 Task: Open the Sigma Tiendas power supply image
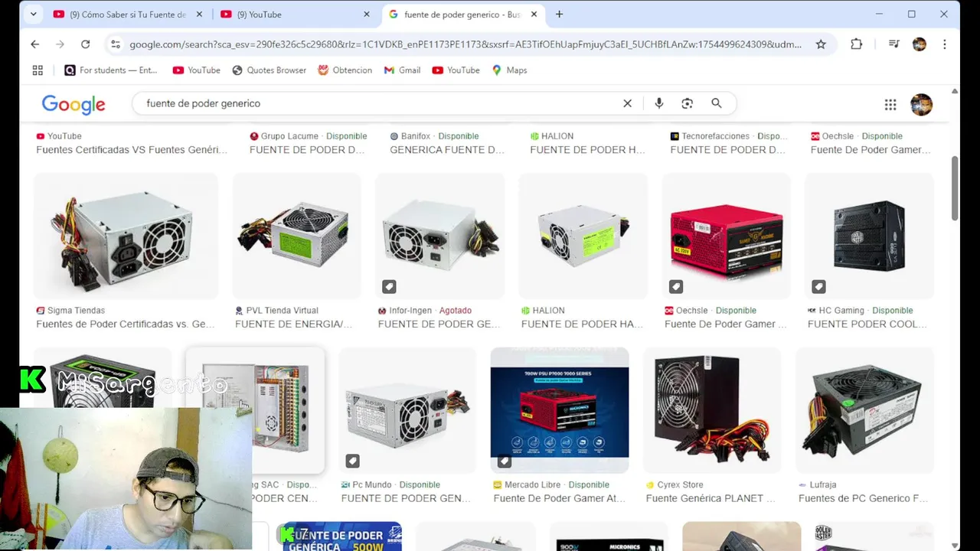pos(126,236)
